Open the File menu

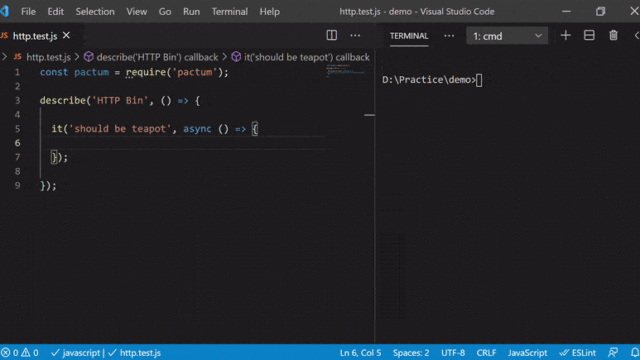pyautogui.click(x=28, y=11)
